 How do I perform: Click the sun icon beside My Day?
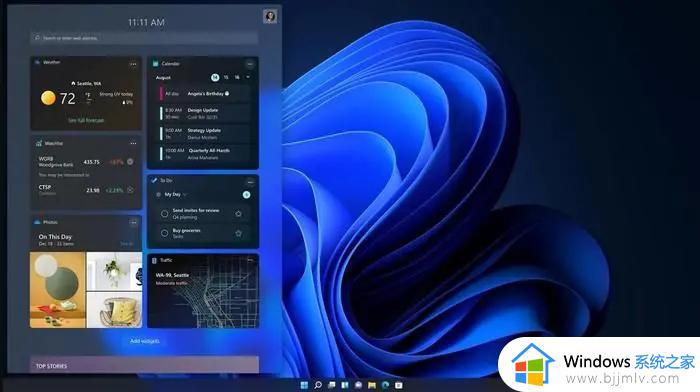[158, 195]
